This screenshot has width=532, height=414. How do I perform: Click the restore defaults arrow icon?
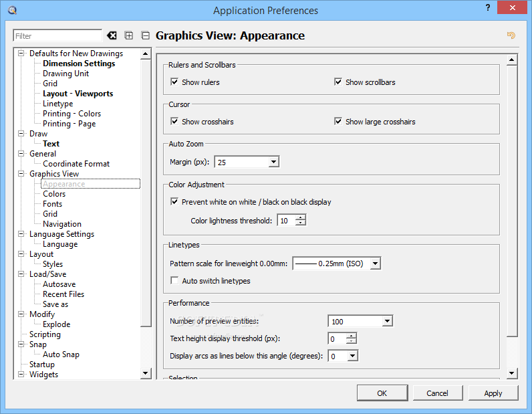(x=511, y=35)
